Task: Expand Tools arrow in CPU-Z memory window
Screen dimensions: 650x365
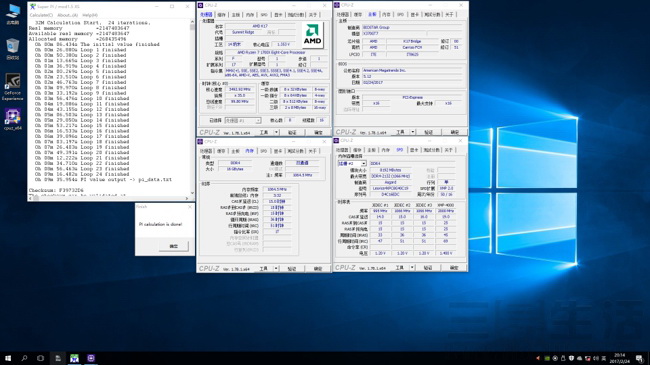Action: (x=276, y=269)
